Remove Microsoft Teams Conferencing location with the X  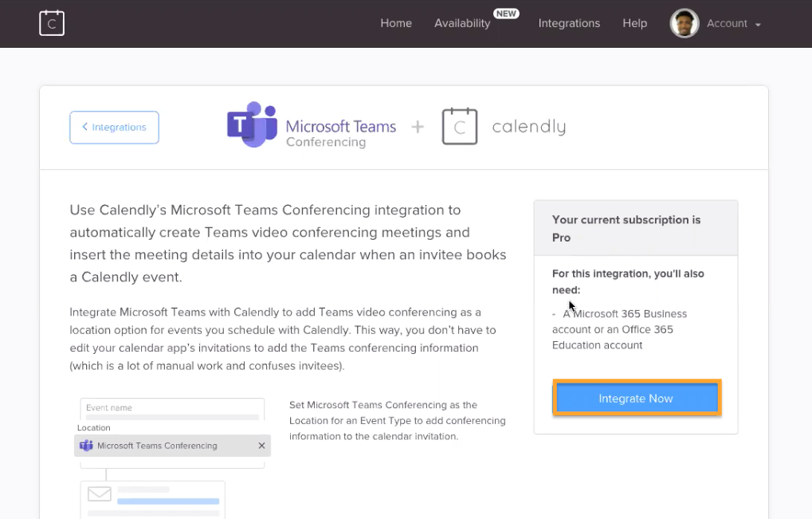tap(261, 446)
